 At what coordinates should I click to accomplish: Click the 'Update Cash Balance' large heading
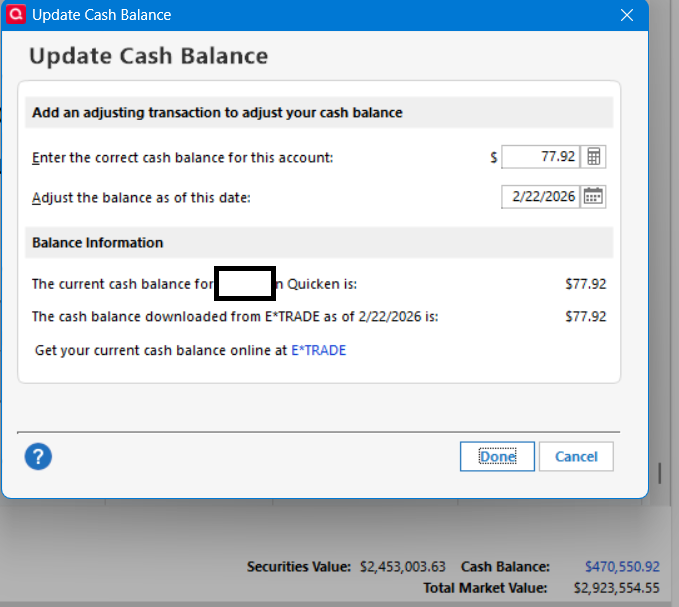tap(149, 56)
